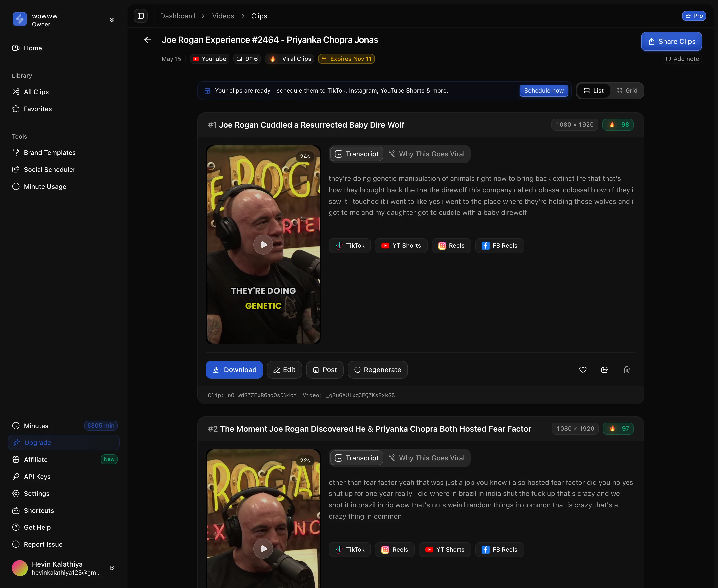Open Brand Templates tool

pyautogui.click(x=64, y=153)
